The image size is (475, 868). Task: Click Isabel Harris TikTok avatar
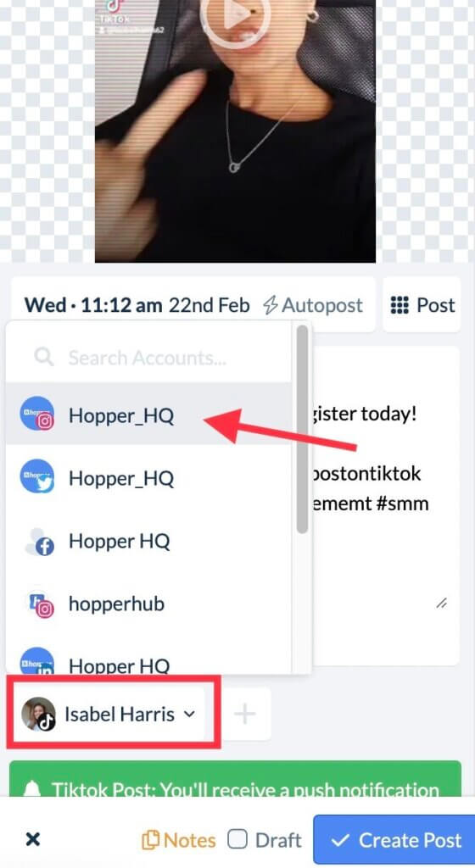[38, 714]
